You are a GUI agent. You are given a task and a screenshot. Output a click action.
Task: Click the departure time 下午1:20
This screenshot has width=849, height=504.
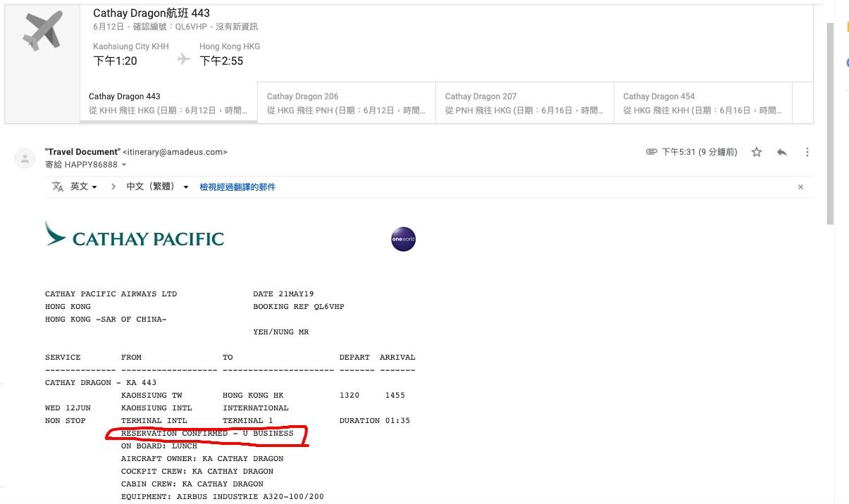coord(116,61)
